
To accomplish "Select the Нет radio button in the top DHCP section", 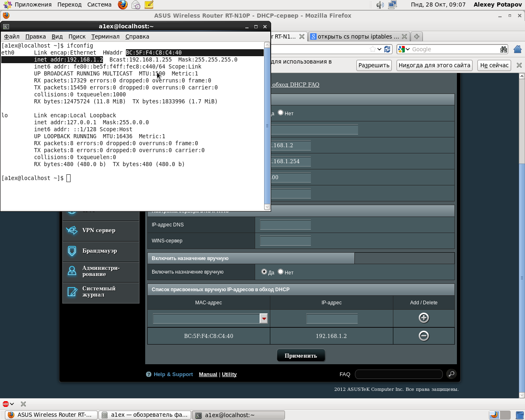I will pyautogui.click(x=281, y=112).
